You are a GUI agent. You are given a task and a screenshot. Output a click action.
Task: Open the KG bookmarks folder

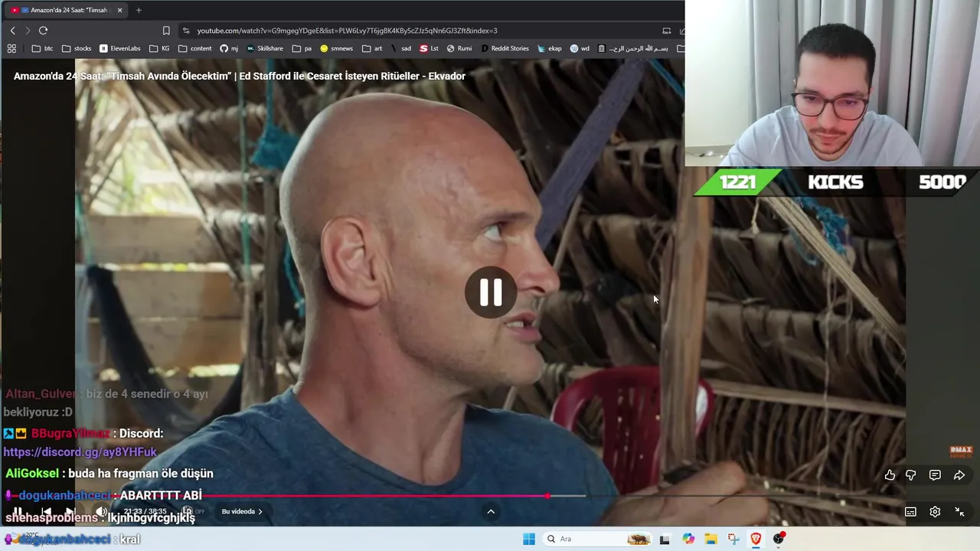160,48
